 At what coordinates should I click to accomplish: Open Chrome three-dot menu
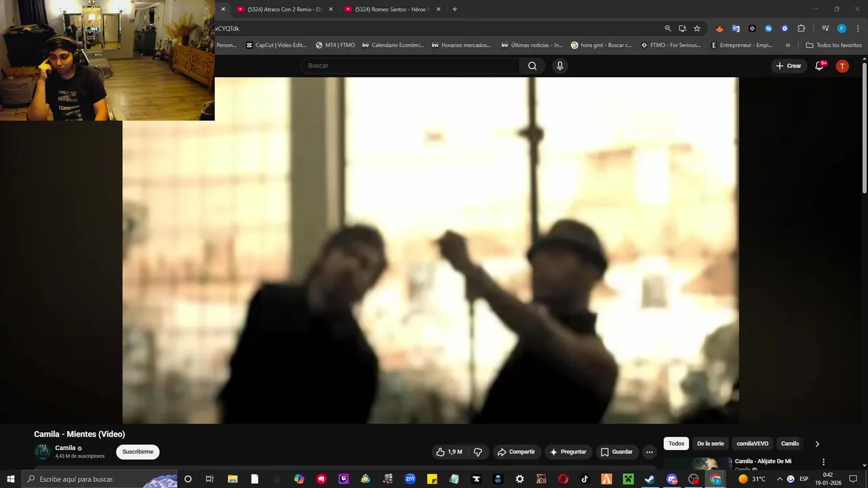(858, 28)
